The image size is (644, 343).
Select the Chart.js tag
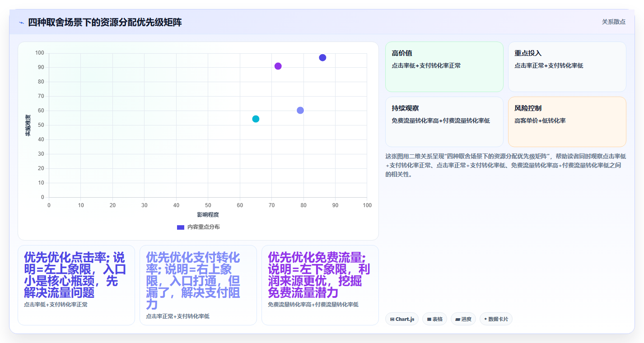tap(402, 319)
